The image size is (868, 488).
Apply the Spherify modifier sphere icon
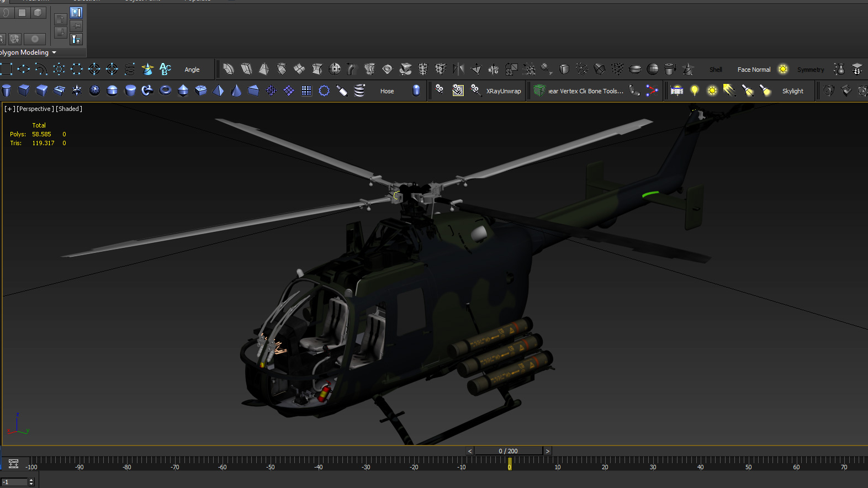tap(653, 69)
